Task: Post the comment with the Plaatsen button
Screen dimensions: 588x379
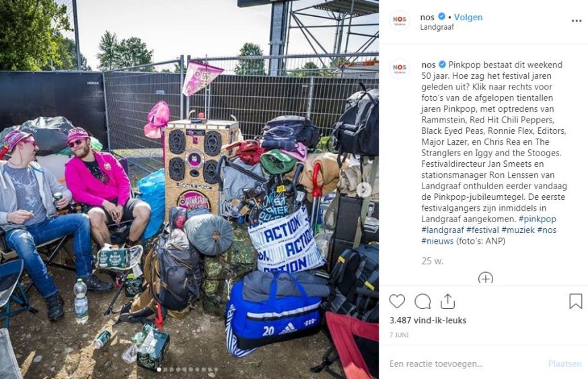Action: click(564, 364)
